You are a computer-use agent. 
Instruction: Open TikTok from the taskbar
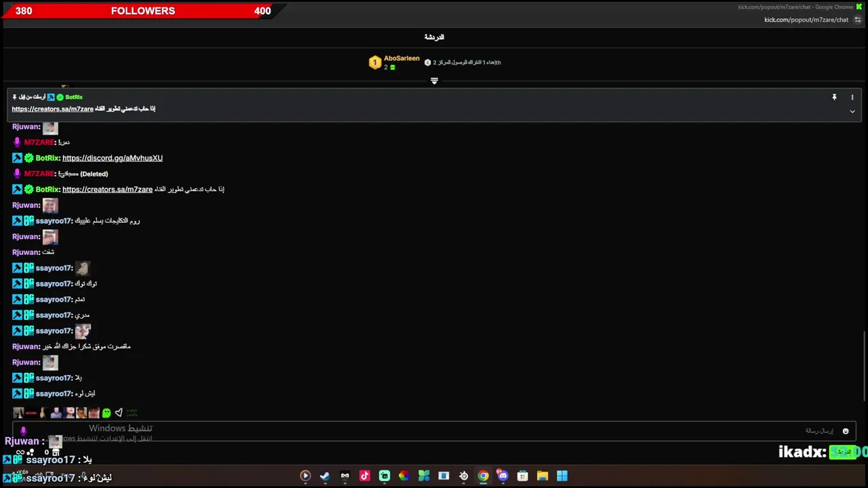click(x=364, y=476)
